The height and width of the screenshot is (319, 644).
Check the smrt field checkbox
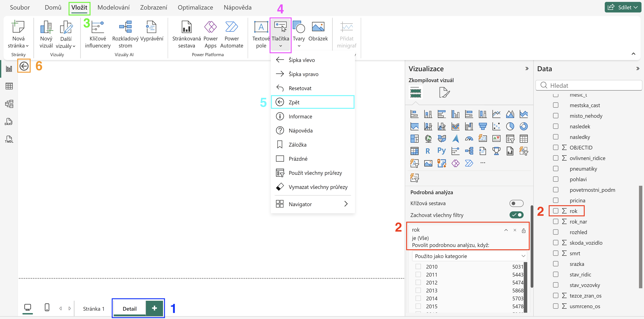(555, 253)
